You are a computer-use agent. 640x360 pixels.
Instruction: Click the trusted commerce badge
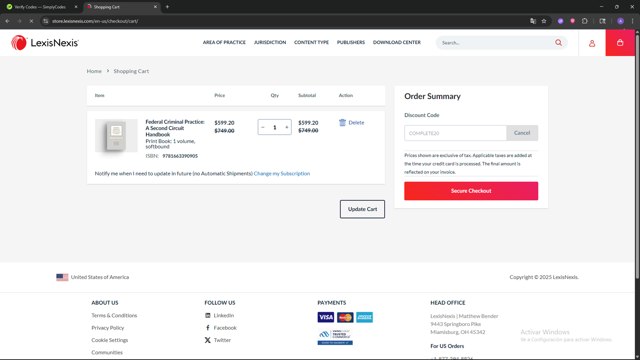click(x=335, y=337)
